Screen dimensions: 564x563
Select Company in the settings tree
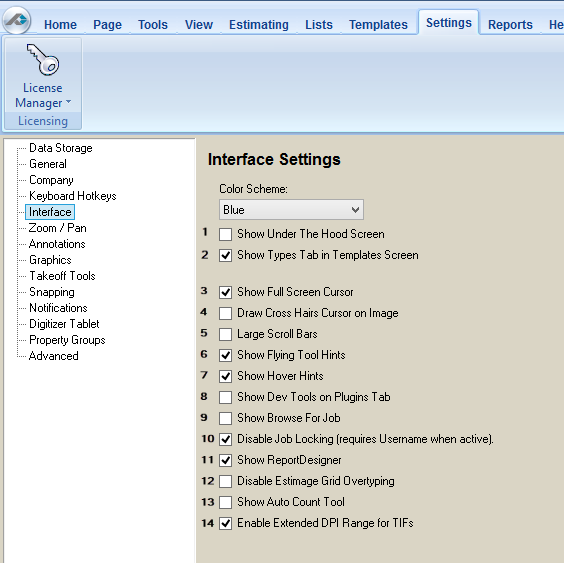pyautogui.click(x=51, y=180)
